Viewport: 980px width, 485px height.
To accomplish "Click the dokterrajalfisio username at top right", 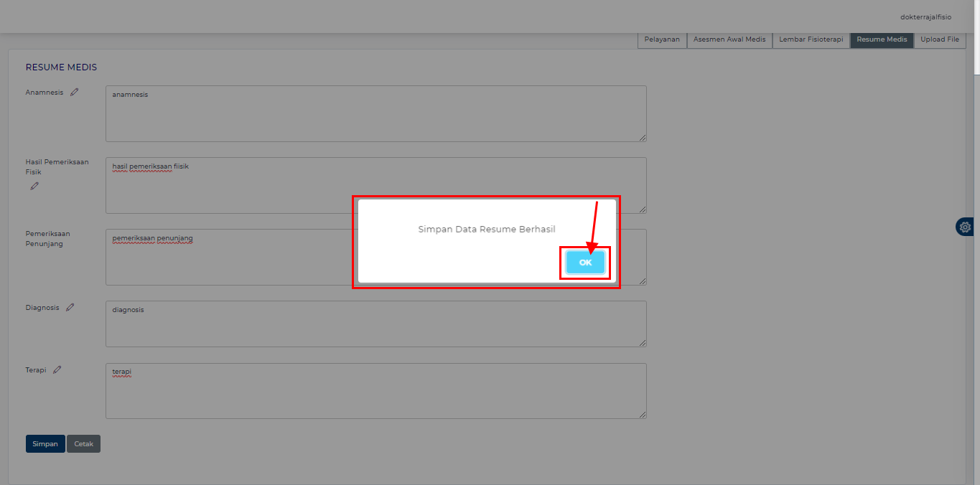I will (925, 17).
